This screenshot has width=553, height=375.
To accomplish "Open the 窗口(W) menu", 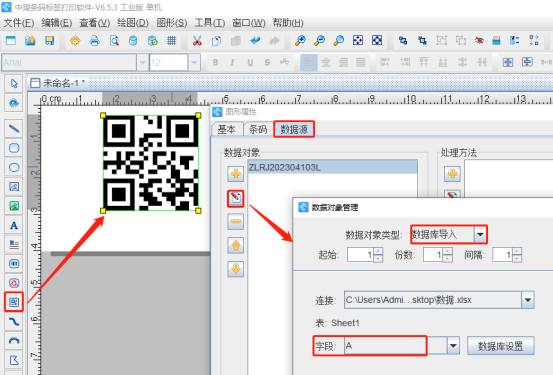I will click(x=249, y=23).
